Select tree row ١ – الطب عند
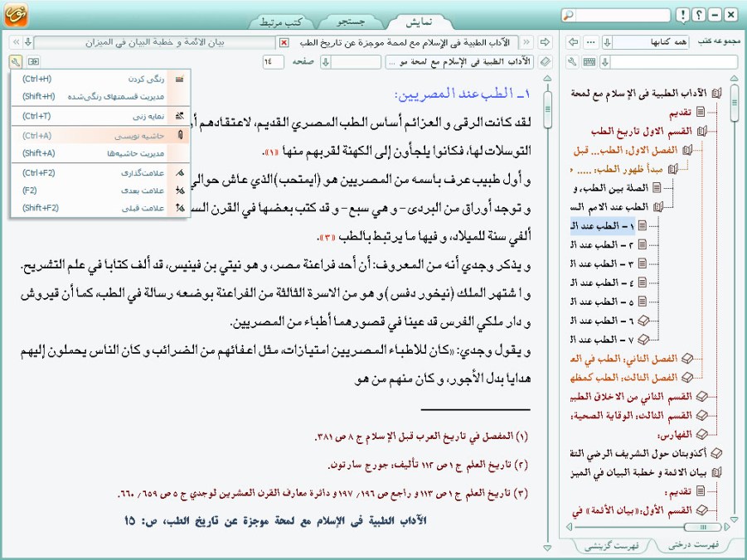747x560 pixels. pyautogui.click(x=603, y=225)
